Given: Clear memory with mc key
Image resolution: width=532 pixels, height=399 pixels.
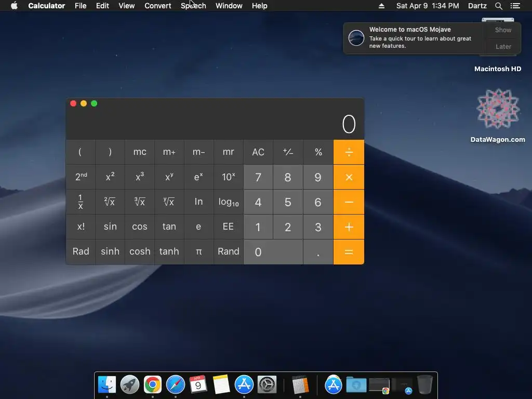Looking at the screenshot, I should point(140,152).
